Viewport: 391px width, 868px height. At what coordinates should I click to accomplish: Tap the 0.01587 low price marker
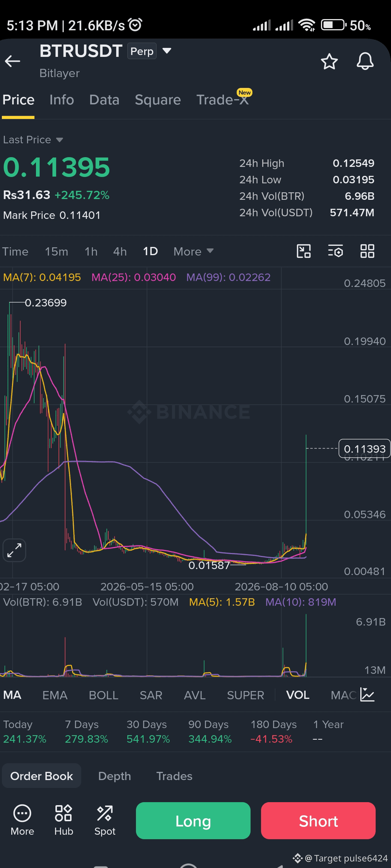pyautogui.click(x=209, y=565)
